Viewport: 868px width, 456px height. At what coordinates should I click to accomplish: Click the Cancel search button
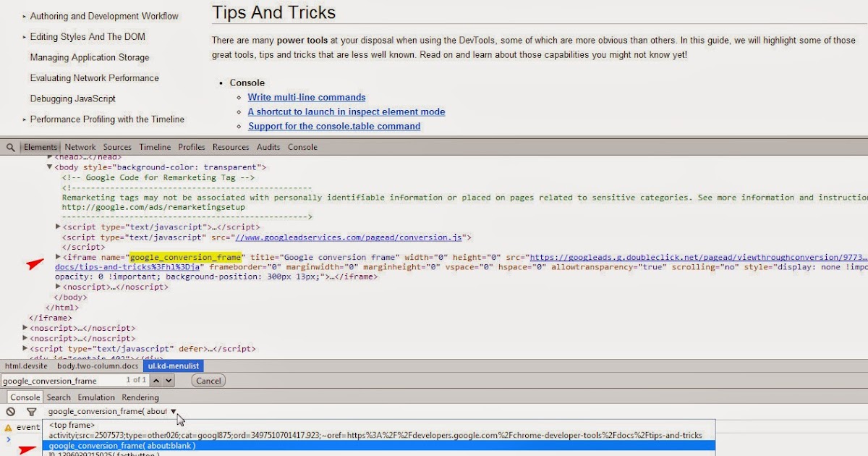tap(208, 381)
